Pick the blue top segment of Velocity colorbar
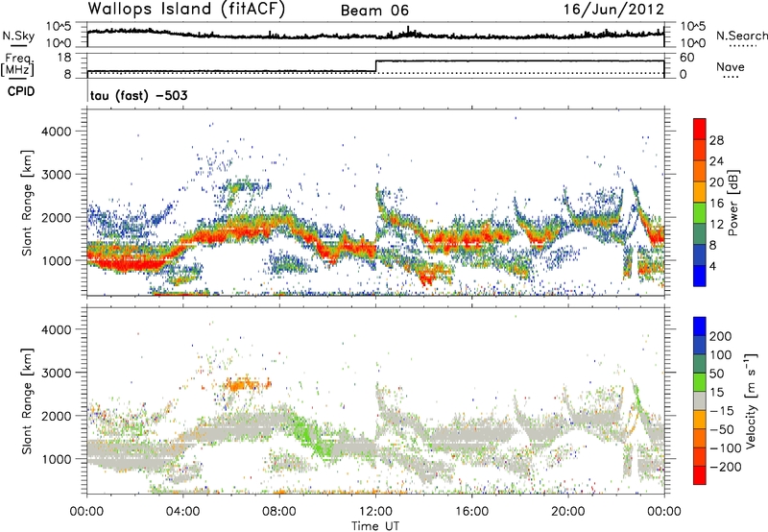This screenshot has height=532, width=768. click(700, 326)
